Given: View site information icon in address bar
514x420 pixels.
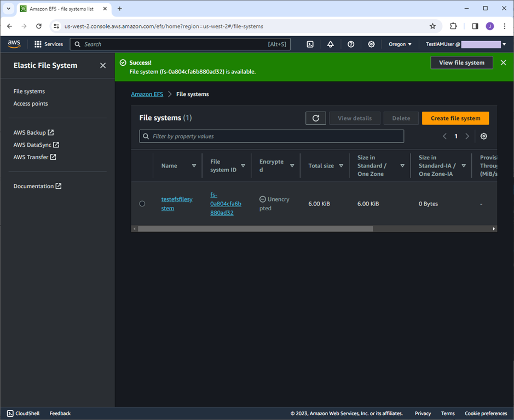Looking at the screenshot, I should 56,26.
